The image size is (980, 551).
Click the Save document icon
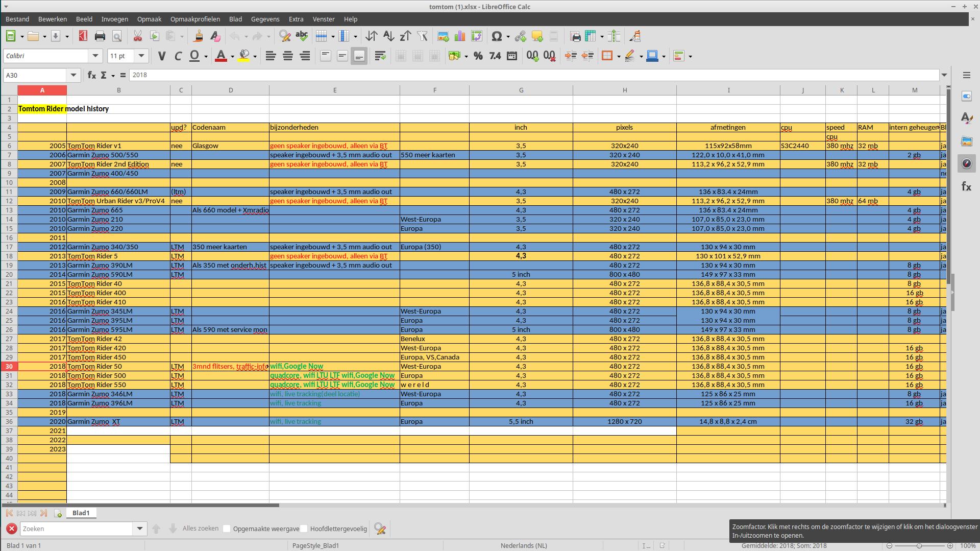55,36
